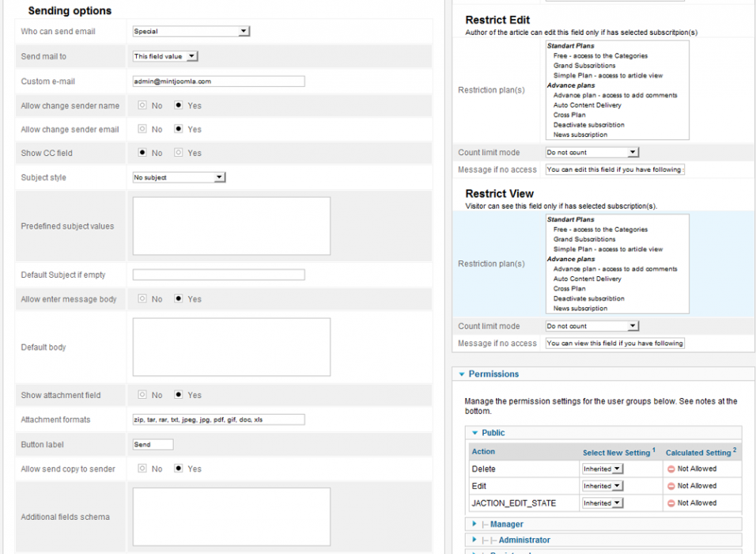
Task: Open the Delete action setting dropdown
Action: tap(602, 469)
